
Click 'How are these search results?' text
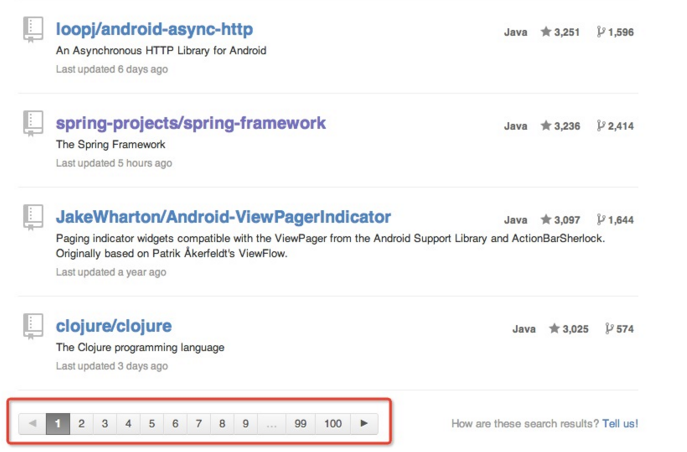525,424
